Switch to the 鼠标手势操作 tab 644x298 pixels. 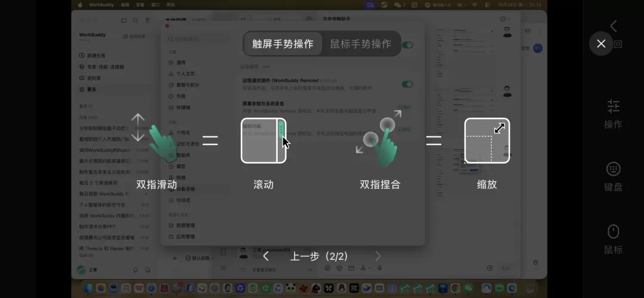click(361, 44)
